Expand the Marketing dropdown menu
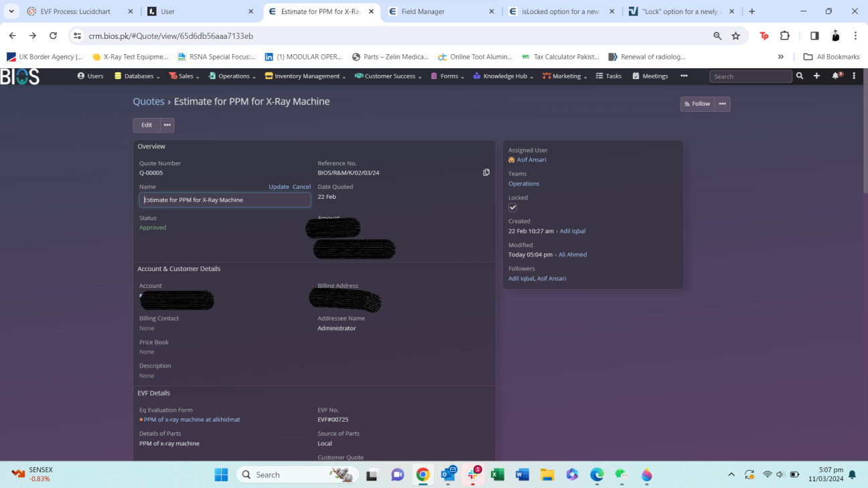The height and width of the screenshot is (488, 868). (565, 76)
